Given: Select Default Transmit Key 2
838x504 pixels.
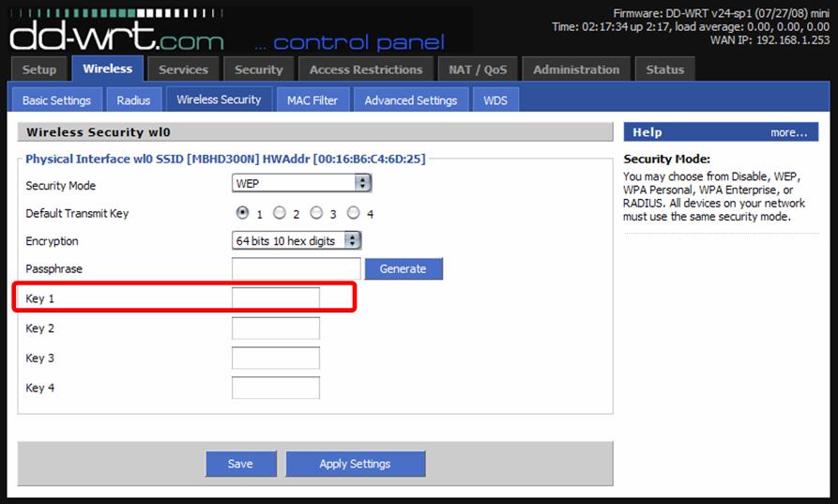Looking at the screenshot, I should click(279, 213).
